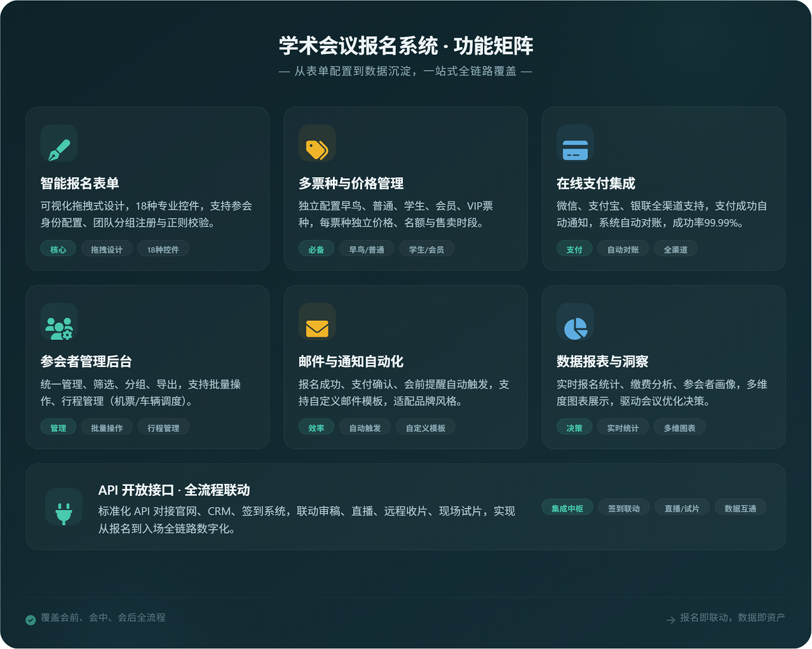This screenshot has width=812, height=649.
Task: Select the 决策 tag
Action: tap(574, 427)
